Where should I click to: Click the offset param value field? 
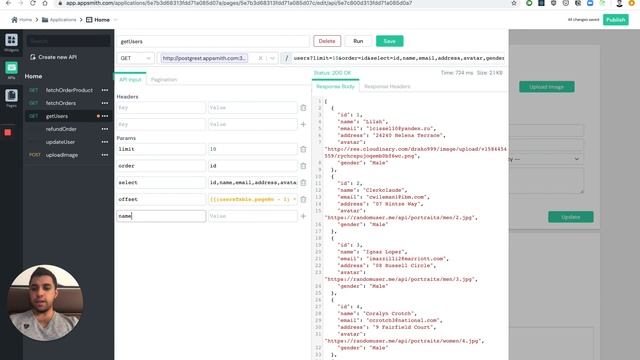click(253, 199)
